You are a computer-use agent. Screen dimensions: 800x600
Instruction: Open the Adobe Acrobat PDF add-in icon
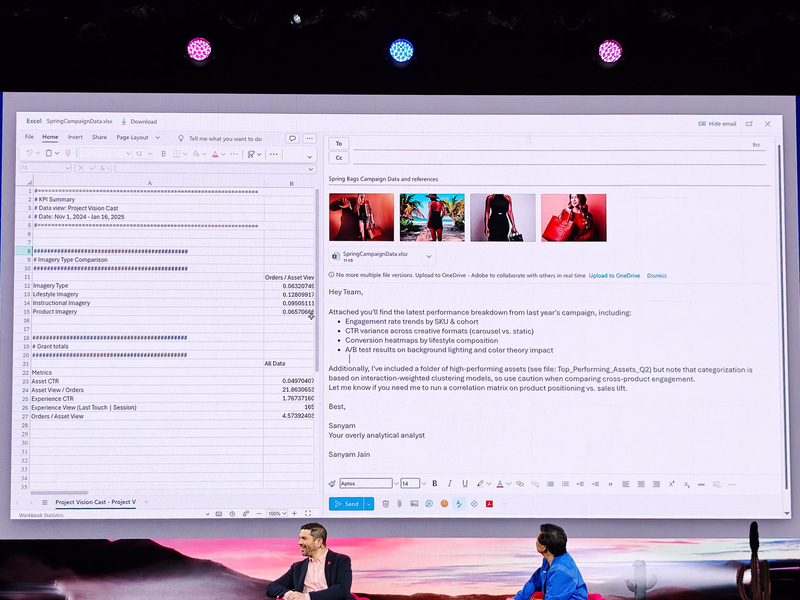click(x=489, y=504)
